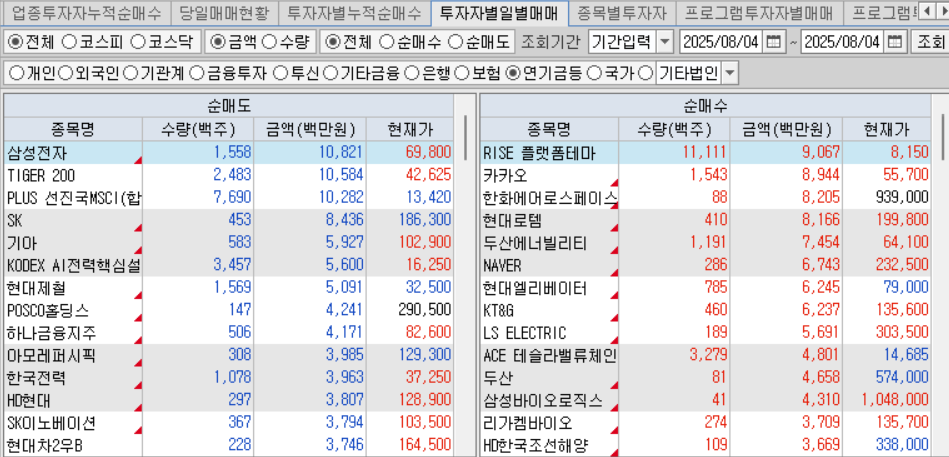
Task: Select 기아 row
Action: 228,243
